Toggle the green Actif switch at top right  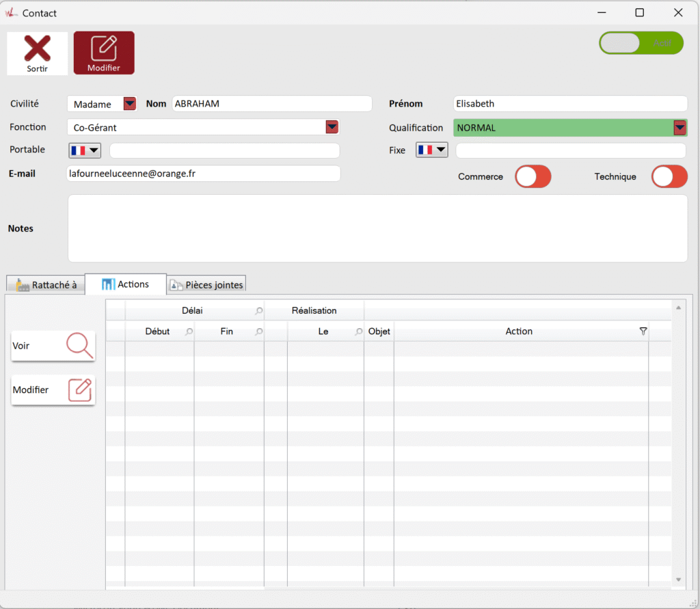coord(641,43)
